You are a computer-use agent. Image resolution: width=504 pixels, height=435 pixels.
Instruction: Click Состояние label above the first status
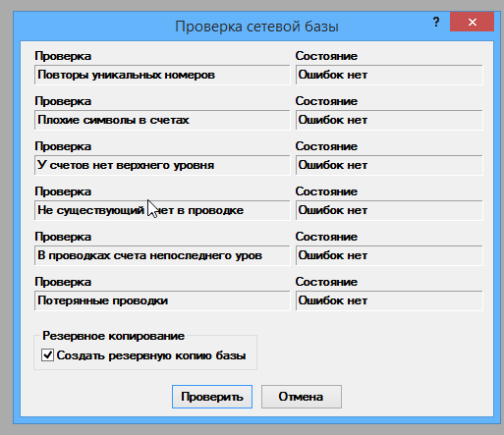click(x=326, y=56)
